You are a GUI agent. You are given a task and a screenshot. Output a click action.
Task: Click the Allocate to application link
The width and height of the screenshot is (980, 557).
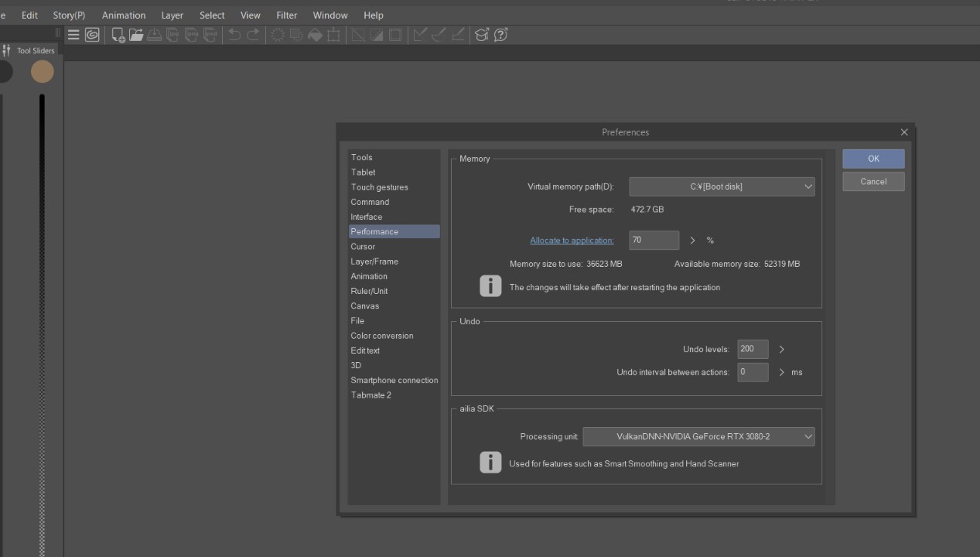[x=572, y=241]
